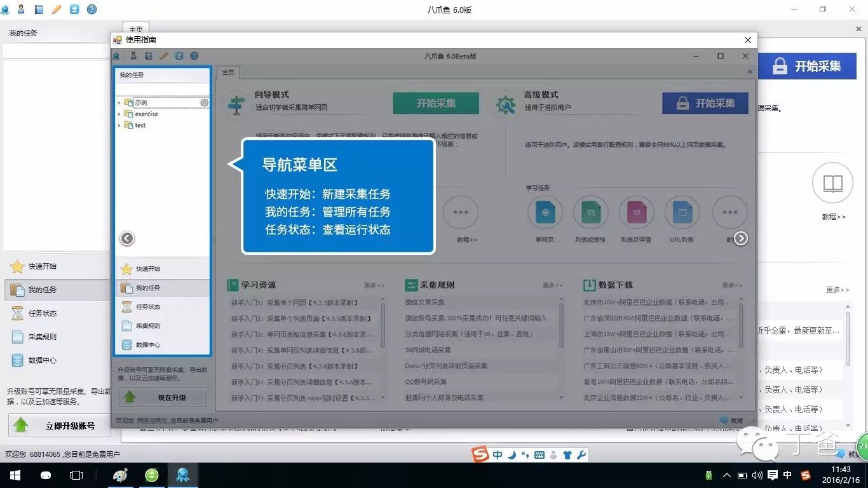The image size is (868, 488).
Task: Expand the exercise folder in guide tree
Action: click(x=119, y=114)
